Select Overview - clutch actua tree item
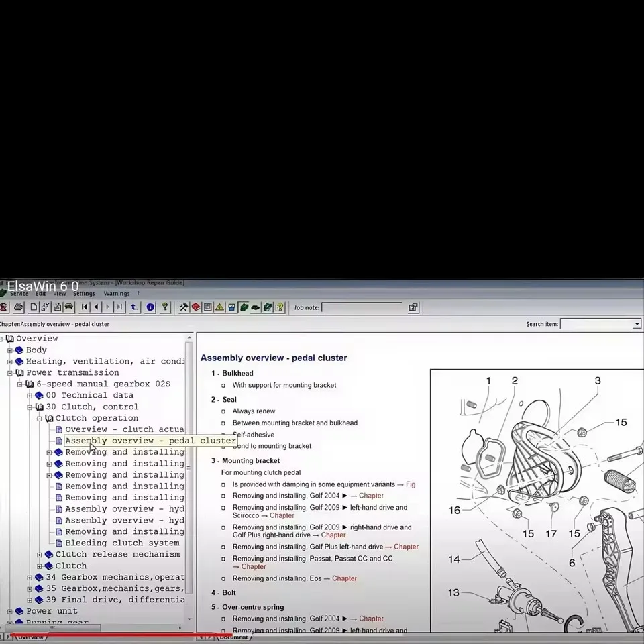Screen dimensions: 644x644 coord(125,429)
